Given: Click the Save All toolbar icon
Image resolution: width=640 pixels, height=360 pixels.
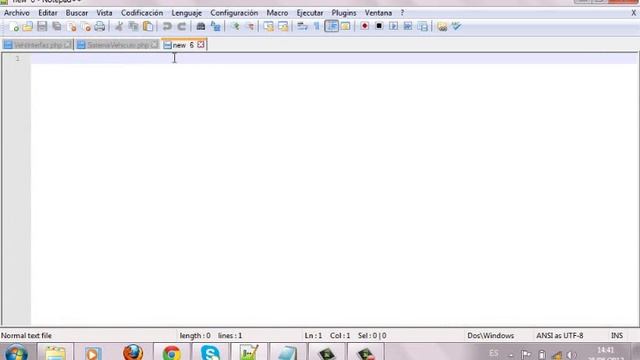Looking at the screenshot, I should point(57,27).
